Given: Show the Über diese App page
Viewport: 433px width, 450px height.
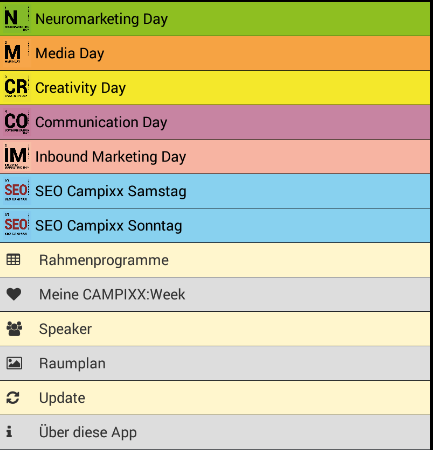Looking at the screenshot, I should [x=215, y=432].
